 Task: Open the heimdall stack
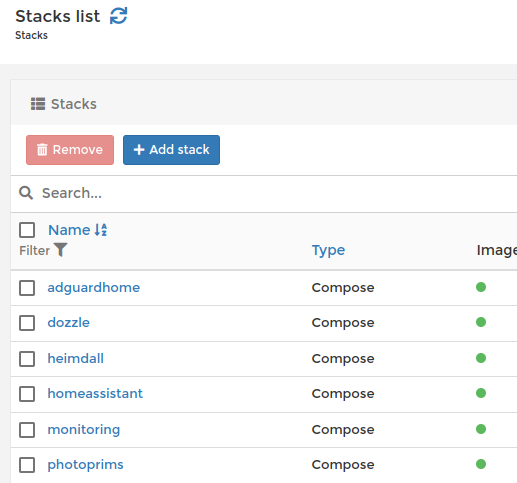[x=76, y=358]
